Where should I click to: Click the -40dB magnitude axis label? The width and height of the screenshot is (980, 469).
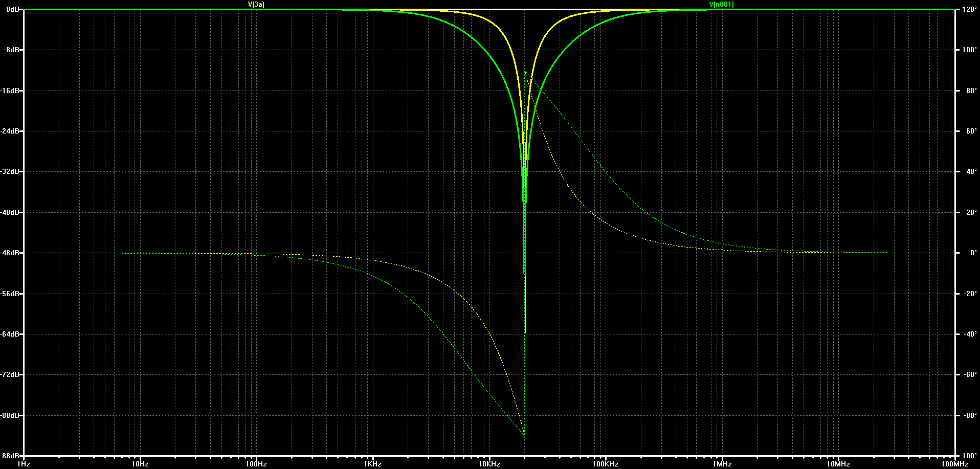coord(11,212)
